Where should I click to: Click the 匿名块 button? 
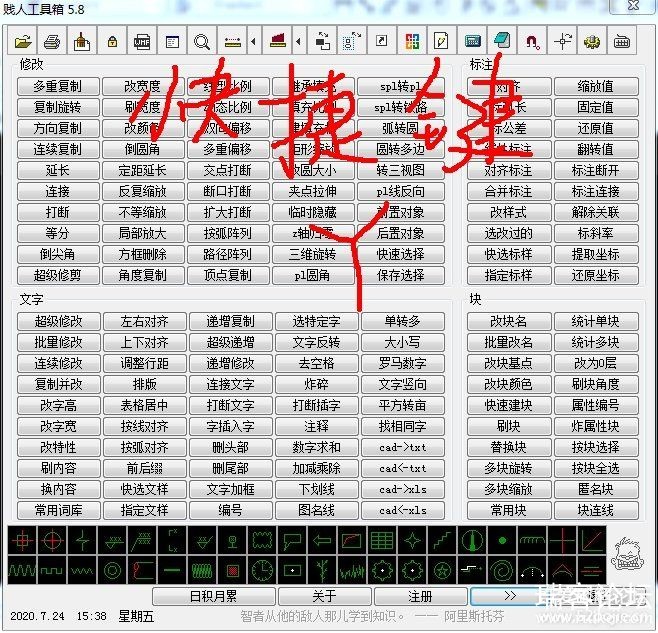596,489
